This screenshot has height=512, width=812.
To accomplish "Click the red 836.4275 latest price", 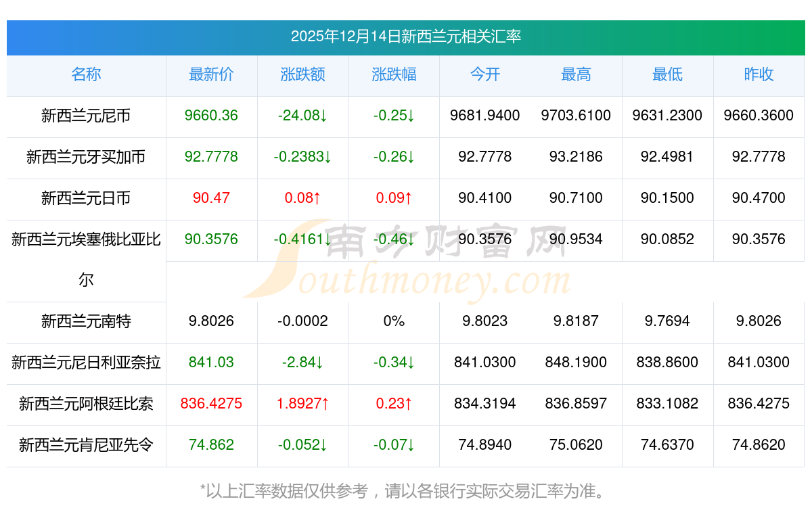I will 211,404.
